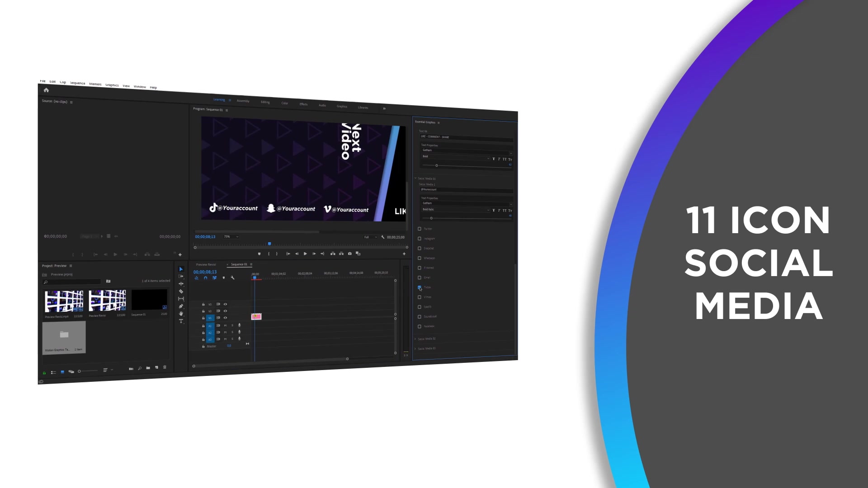Select the Pen tool
This screenshot has height=488, width=868.
point(181,306)
